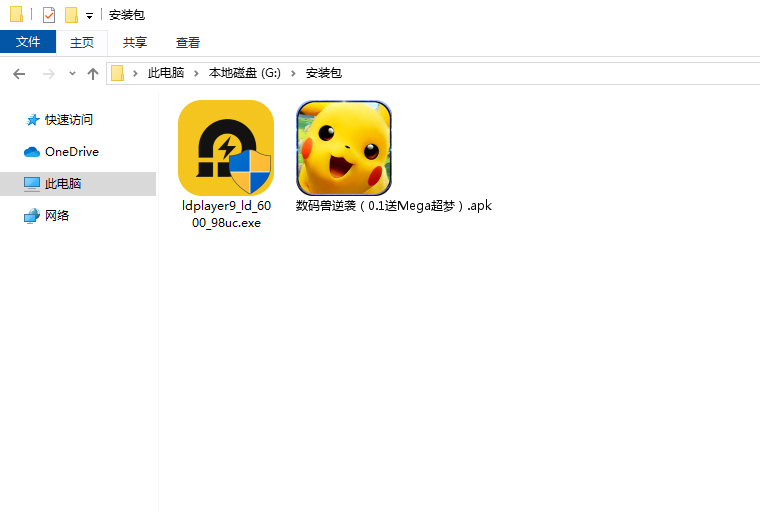This screenshot has width=760, height=512.
Task: Switch to the 查看 ribbon tab
Action: [x=188, y=42]
